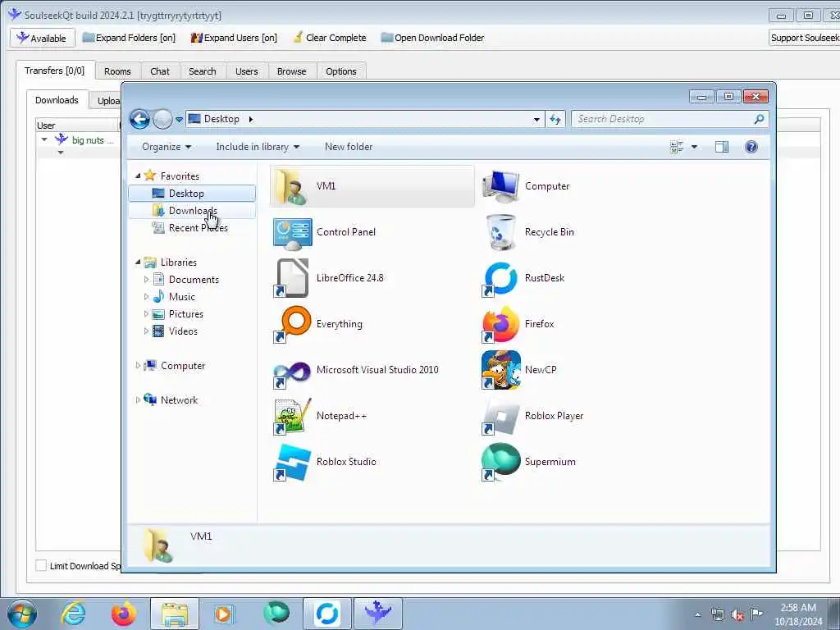840x630 pixels.
Task: Switch to the Rooms tab in Soulseek
Action: (117, 71)
